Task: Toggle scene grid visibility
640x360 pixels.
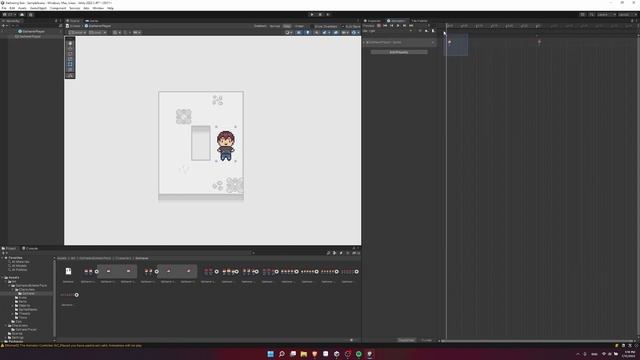Action: tap(116, 33)
